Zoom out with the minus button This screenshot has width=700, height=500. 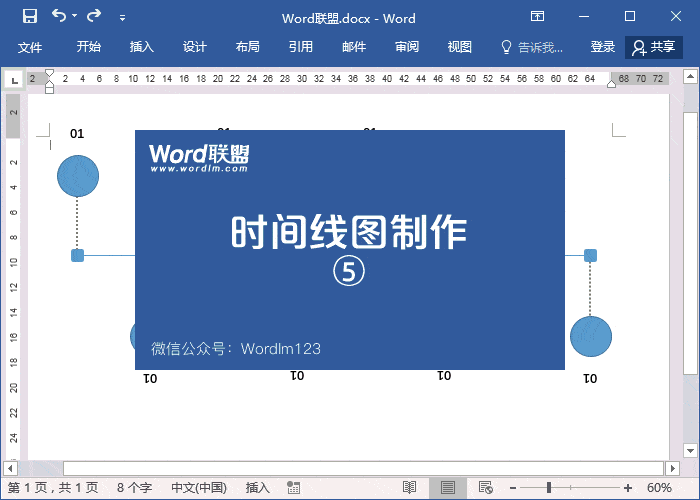point(513,488)
